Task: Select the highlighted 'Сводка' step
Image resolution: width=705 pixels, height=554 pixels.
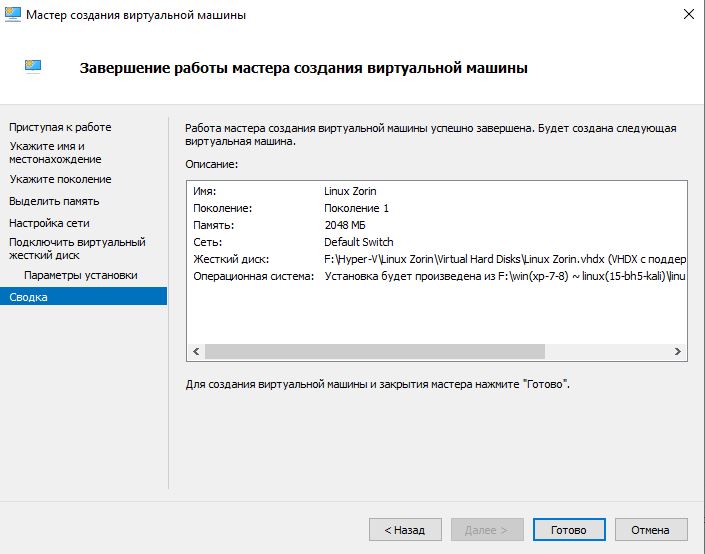Action: coord(83,296)
